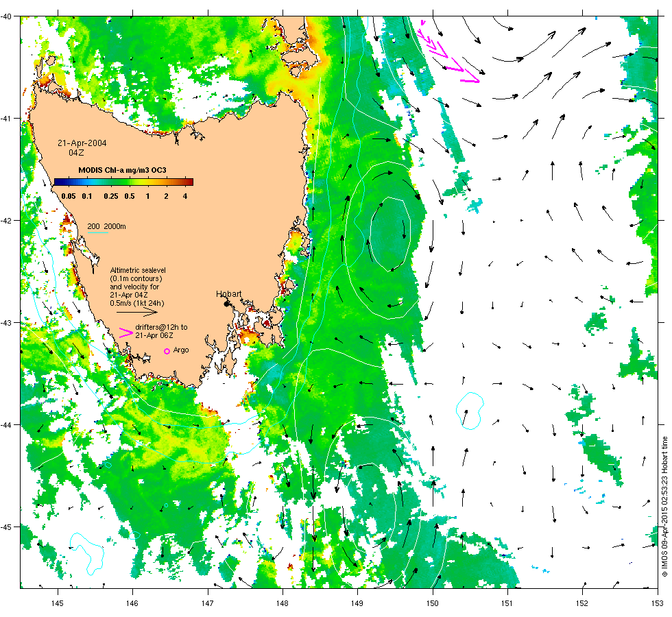Click the colorbar value '0.25'
The height and width of the screenshot is (617, 672).
click(x=111, y=196)
